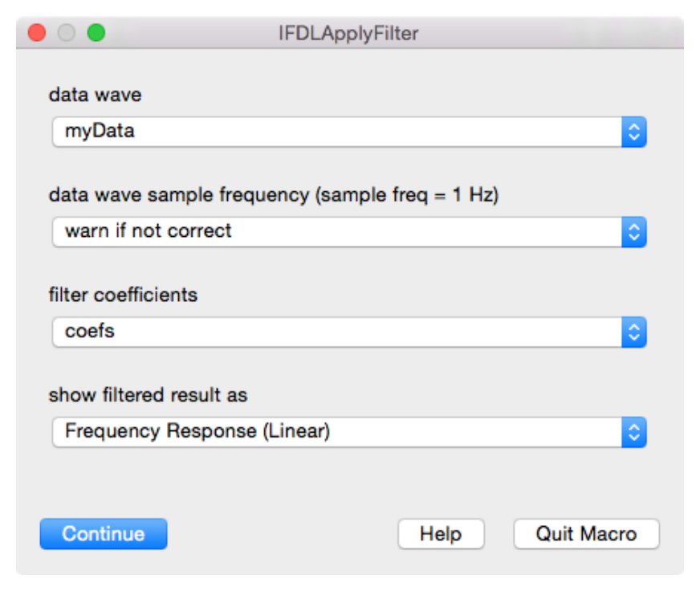Screen dimensions: 700x591
Task: Click the blue arrows on the filter coefficients popup
Action: pos(633,332)
